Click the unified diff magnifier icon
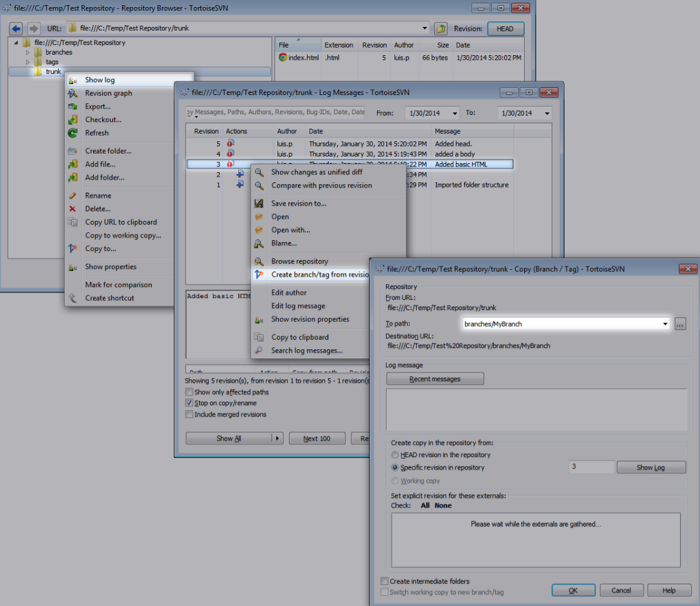The image size is (700, 606). coord(259,172)
